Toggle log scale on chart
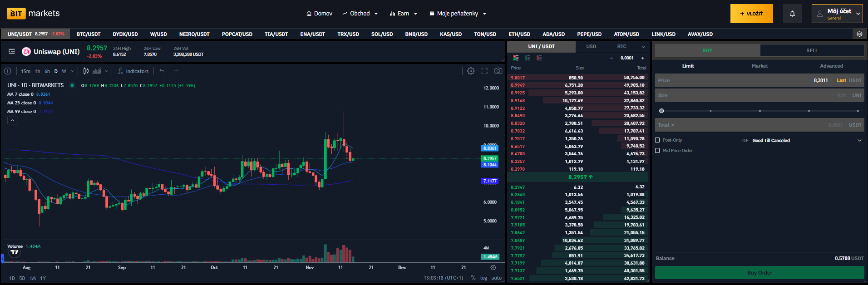Image resolution: width=868 pixels, height=285 pixels. 483,278
